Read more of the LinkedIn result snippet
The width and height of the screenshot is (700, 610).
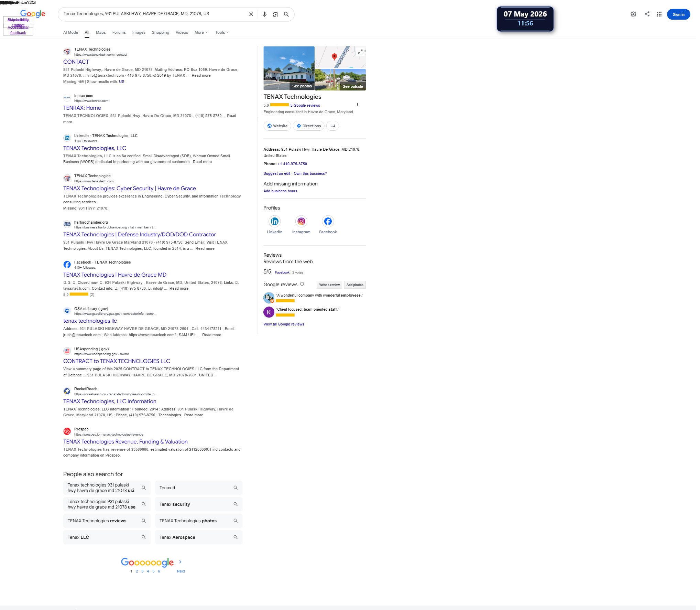[202, 162]
